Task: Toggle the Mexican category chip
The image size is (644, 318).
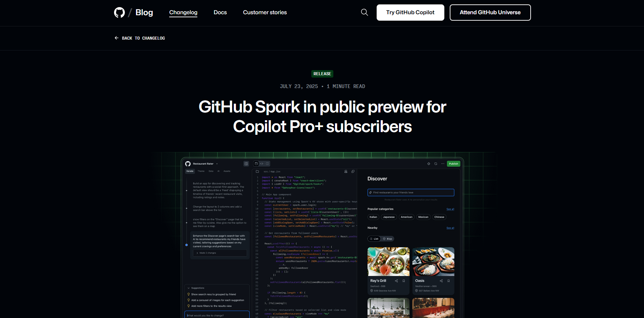Action: [x=423, y=217]
